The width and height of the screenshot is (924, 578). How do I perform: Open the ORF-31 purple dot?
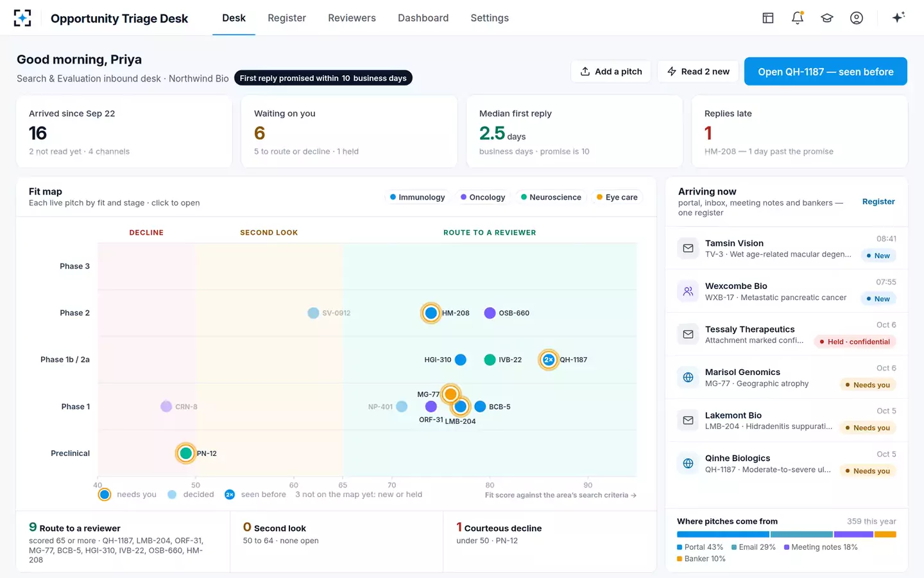click(x=431, y=407)
